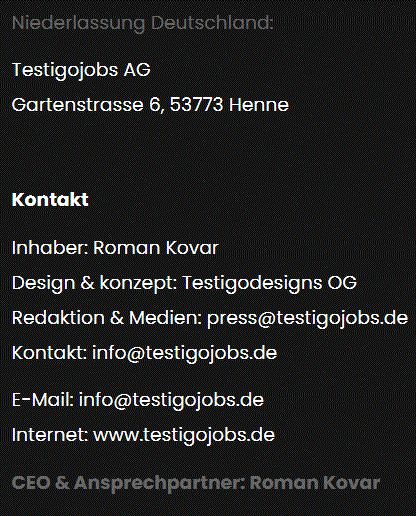Click the Kontakt: label before the info email
The width and height of the screenshot is (416, 516).
(50, 353)
